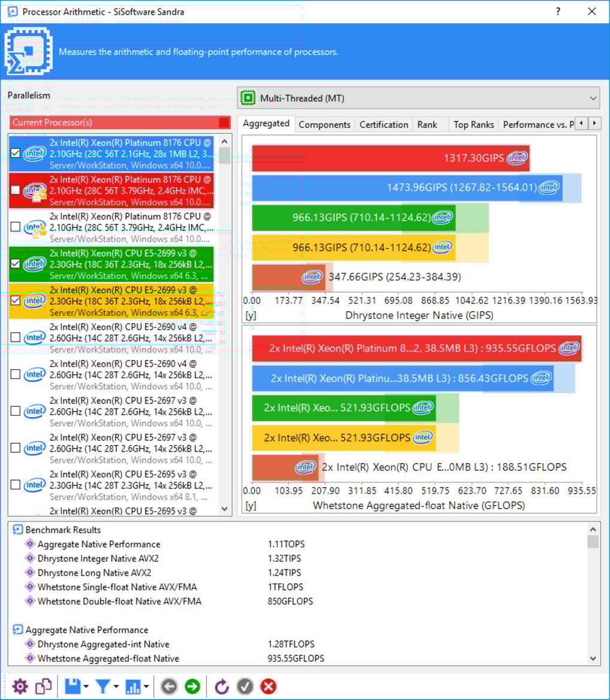This screenshot has height=700, width=610.
Task: Open the Top Ranks tab
Action: 474,124
